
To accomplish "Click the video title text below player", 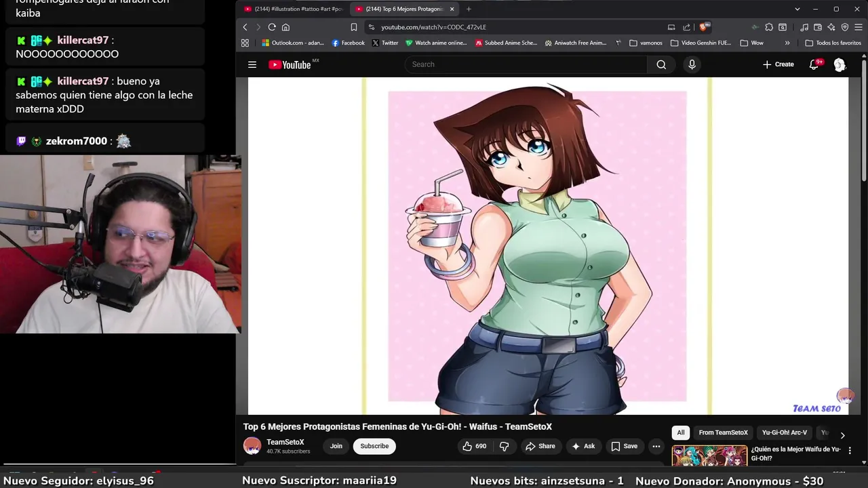I will click(x=397, y=426).
